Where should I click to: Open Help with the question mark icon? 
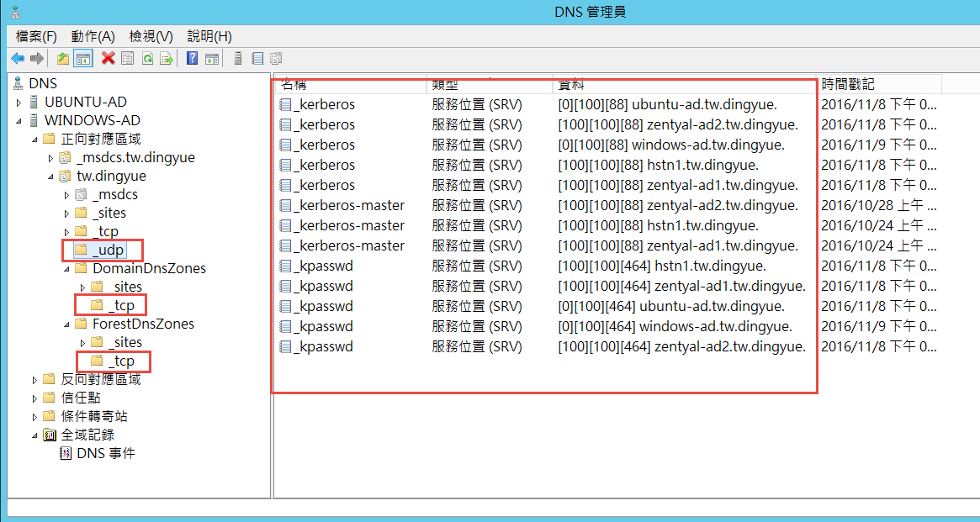[x=191, y=57]
